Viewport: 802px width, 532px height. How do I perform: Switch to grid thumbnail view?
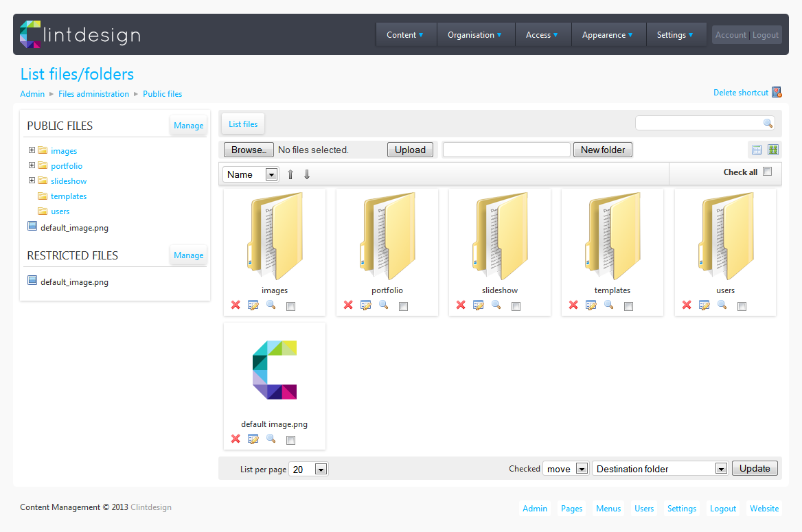tap(773, 150)
